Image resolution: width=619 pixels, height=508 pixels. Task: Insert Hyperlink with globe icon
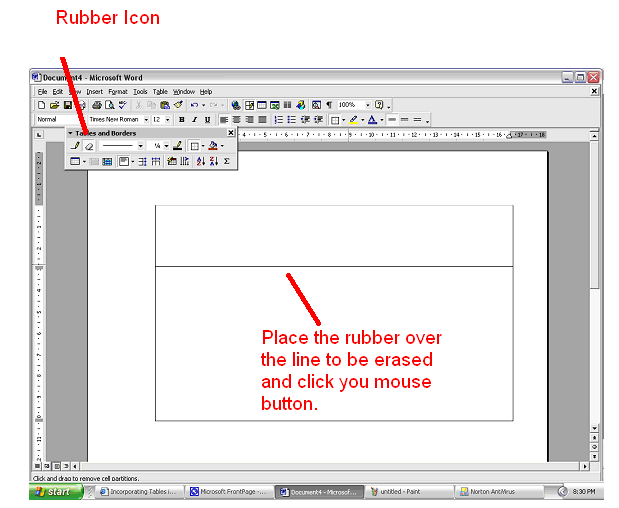[236, 105]
